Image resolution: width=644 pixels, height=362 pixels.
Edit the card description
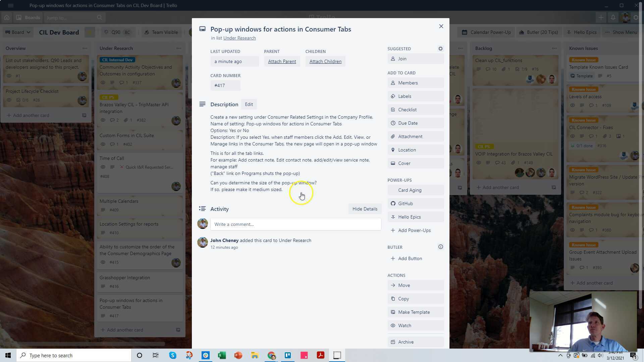[249, 104]
